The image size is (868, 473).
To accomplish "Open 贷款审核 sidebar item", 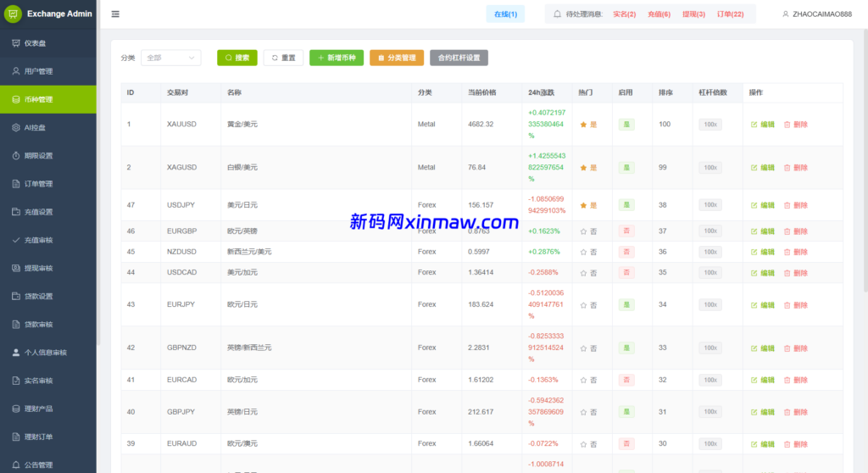I will coord(48,325).
